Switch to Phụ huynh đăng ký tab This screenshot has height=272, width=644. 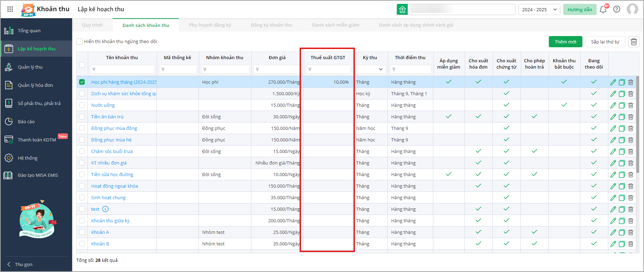pyautogui.click(x=210, y=25)
